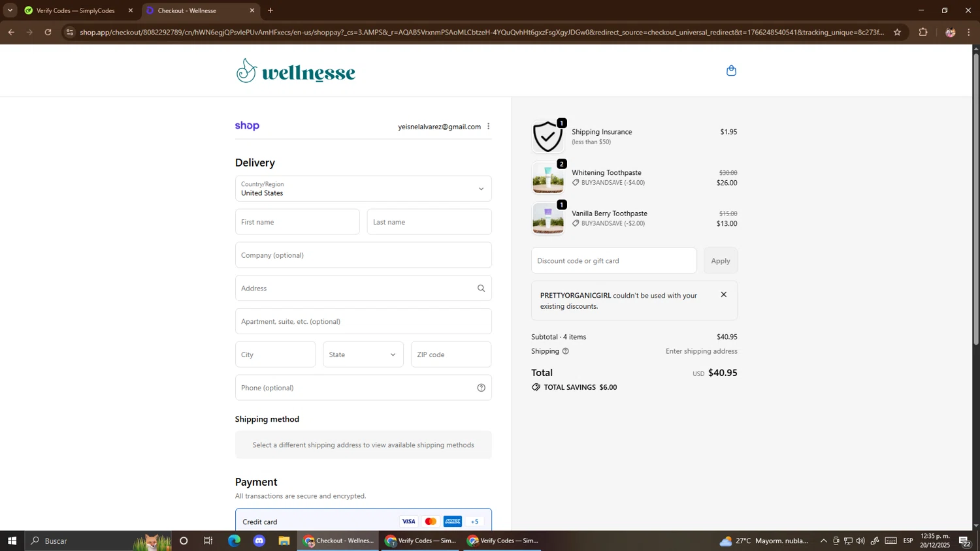Close the Checkout Wellnesse tab

click(252, 10)
